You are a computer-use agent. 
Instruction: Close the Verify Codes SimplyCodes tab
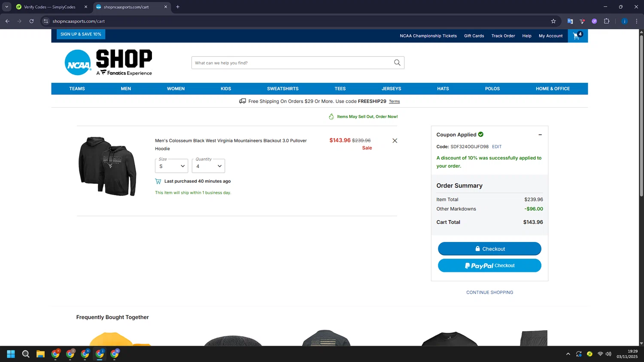(x=86, y=7)
